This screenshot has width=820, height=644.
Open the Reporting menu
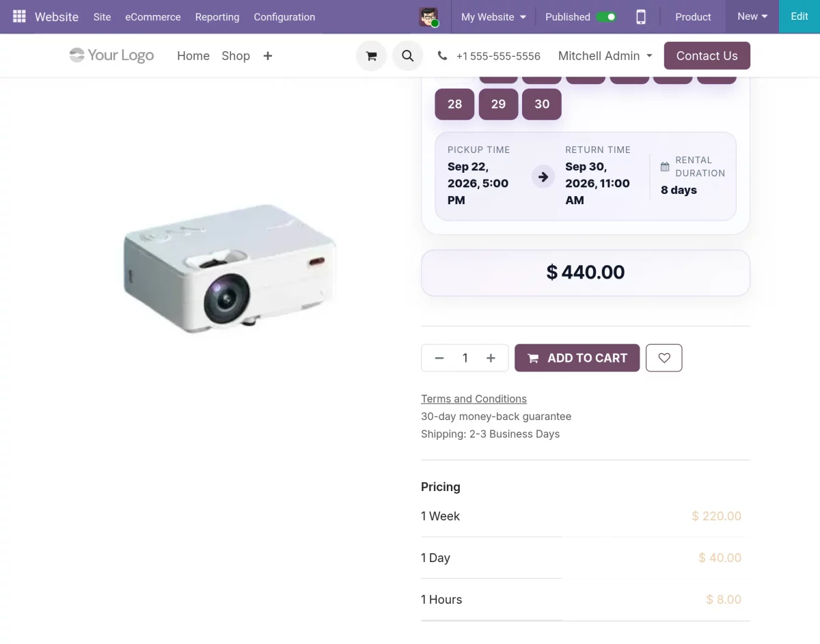217,17
